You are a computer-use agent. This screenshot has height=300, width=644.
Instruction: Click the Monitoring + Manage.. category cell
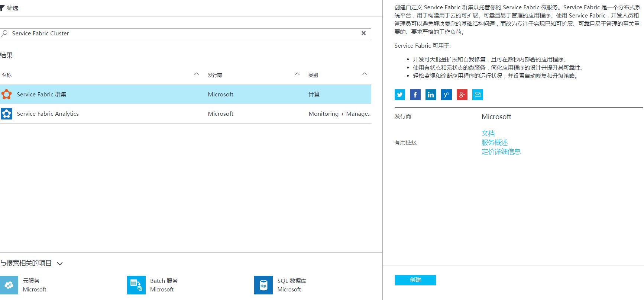tap(340, 114)
